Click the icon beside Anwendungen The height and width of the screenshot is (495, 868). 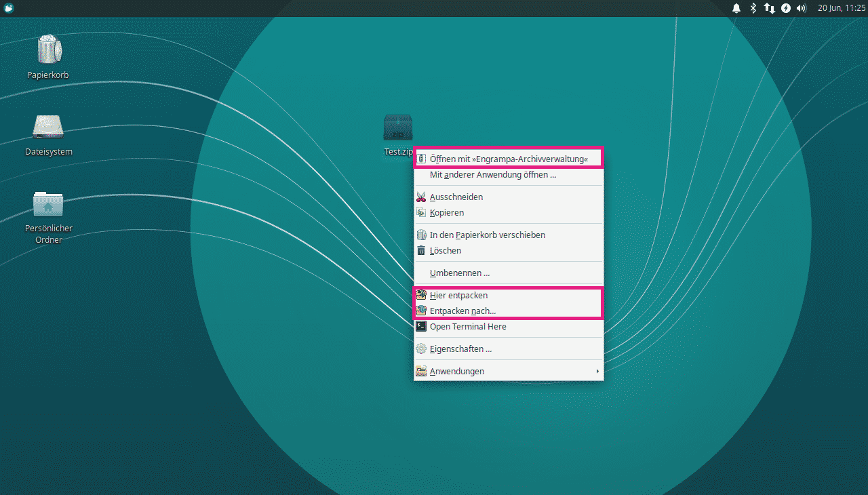tap(421, 371)
